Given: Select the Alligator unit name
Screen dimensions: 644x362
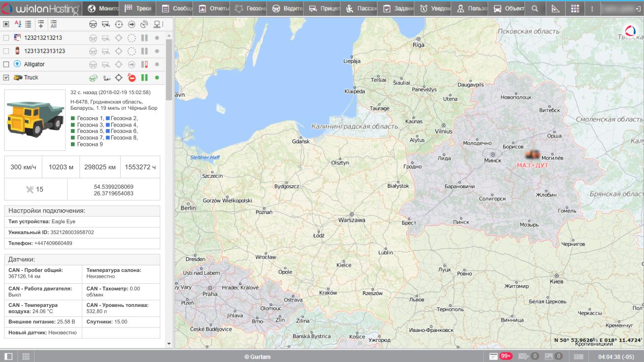Looking at the screenshot, I should pyautogui.click(x=34, y=65).
